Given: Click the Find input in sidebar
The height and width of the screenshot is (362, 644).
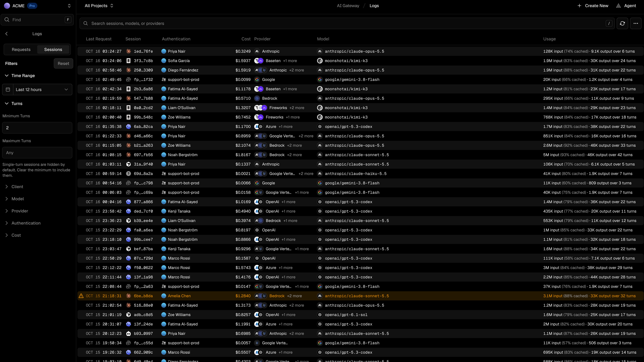Looking at the screenshot, I should click(37, 20).
